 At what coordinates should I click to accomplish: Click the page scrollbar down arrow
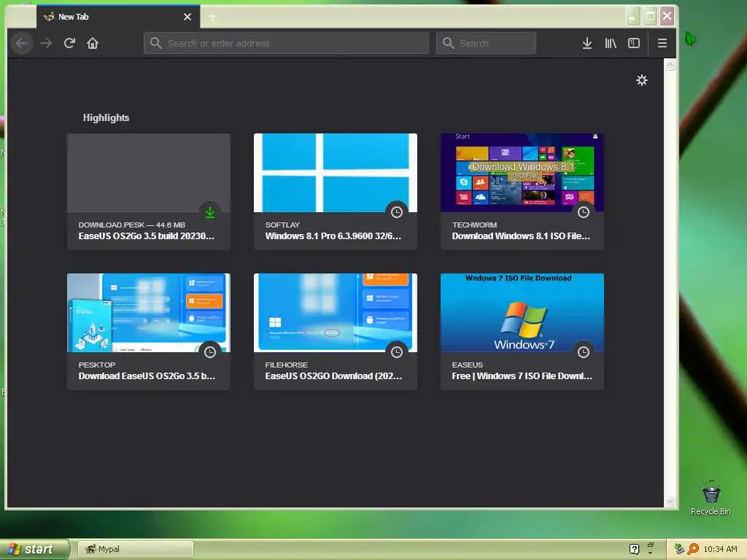pos(670,501)
